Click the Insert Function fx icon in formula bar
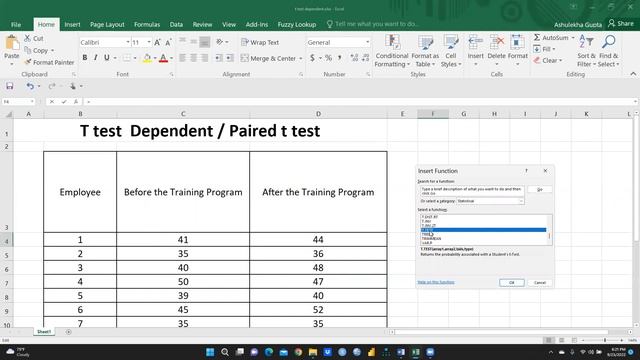Viewport: 640px width, 360px height. (x=76, y=102)
